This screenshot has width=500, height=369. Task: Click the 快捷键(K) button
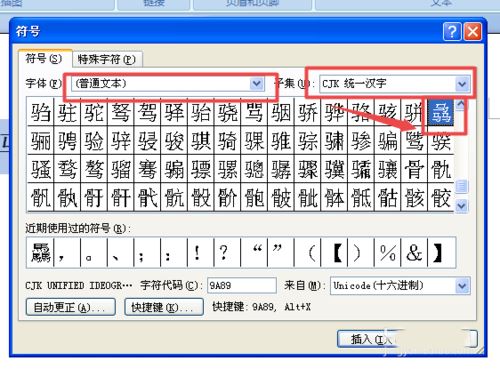[164, 307]
